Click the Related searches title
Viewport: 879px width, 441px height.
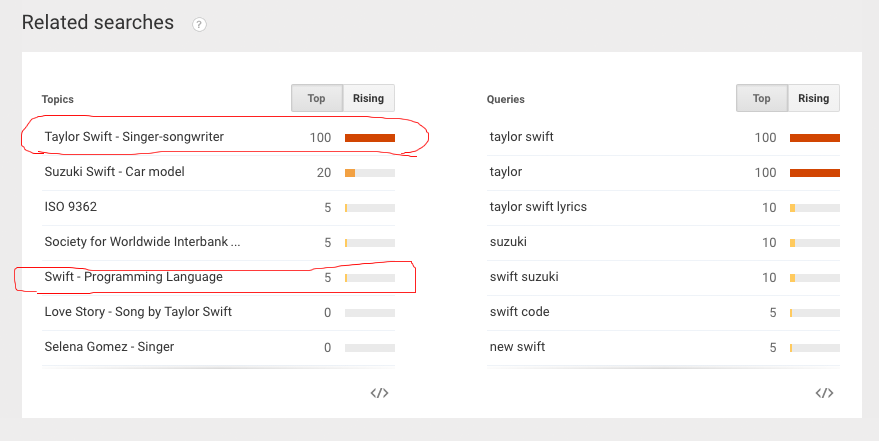[x=98, y=22]
